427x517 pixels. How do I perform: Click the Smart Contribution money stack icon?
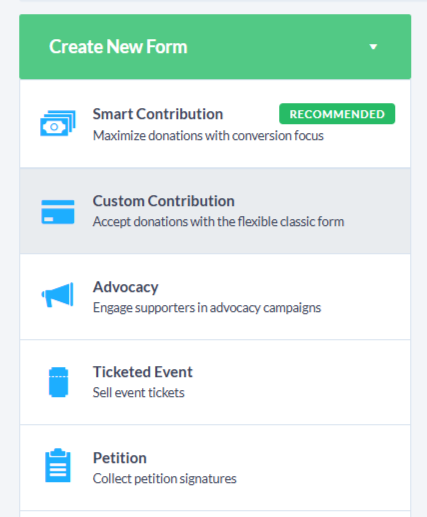[x=58, y=123]
